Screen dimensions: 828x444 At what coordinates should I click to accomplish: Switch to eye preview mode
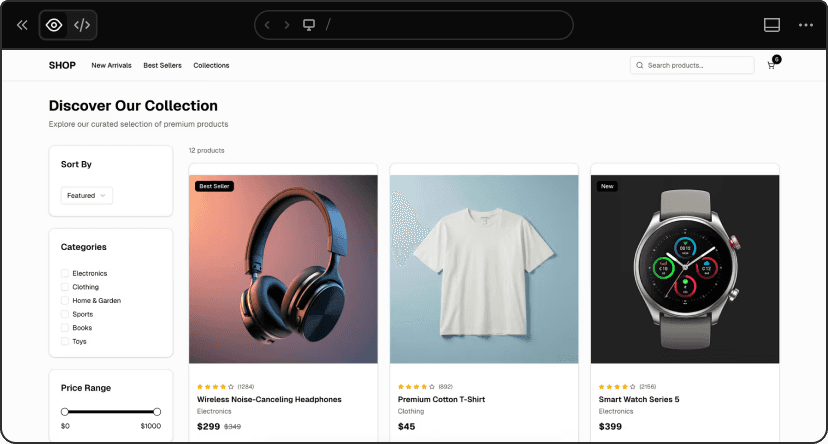tap(54, 25)
